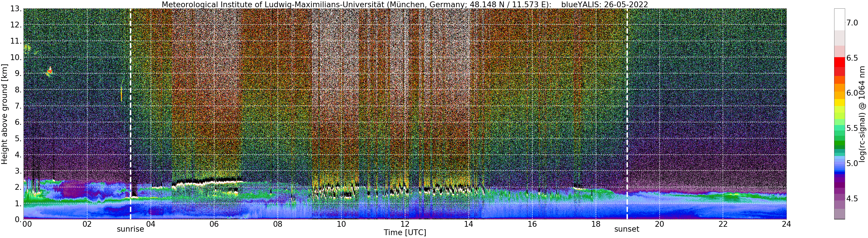The width and height of the screenshot is (868, 238).
Task: Click the y-axis tick label '5.'
Action: (x=18, y=138)
